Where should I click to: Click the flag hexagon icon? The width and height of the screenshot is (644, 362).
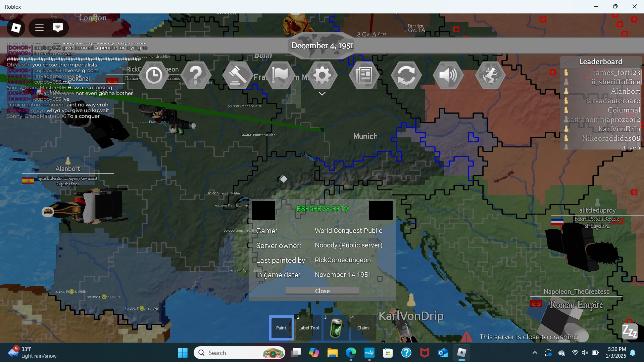click(x=280, y=75)
